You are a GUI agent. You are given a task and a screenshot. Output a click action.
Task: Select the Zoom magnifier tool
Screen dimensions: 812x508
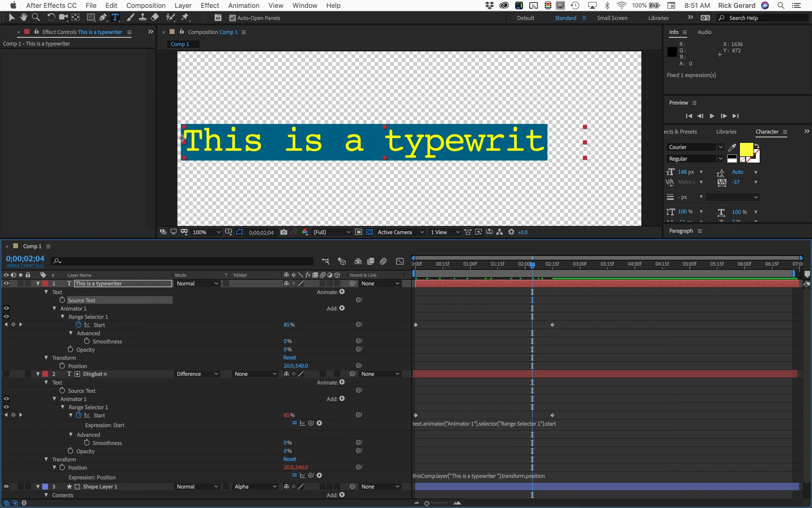tap(36, 17)
